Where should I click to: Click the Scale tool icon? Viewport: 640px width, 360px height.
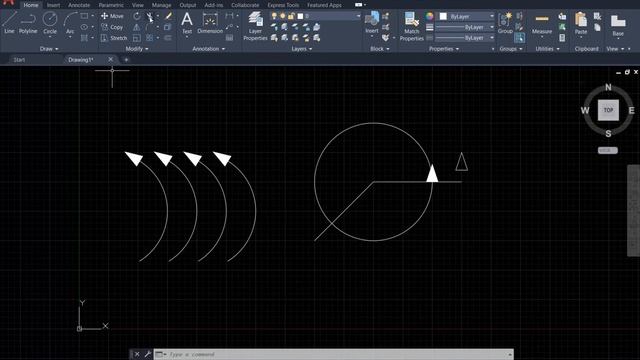[137, 38]
